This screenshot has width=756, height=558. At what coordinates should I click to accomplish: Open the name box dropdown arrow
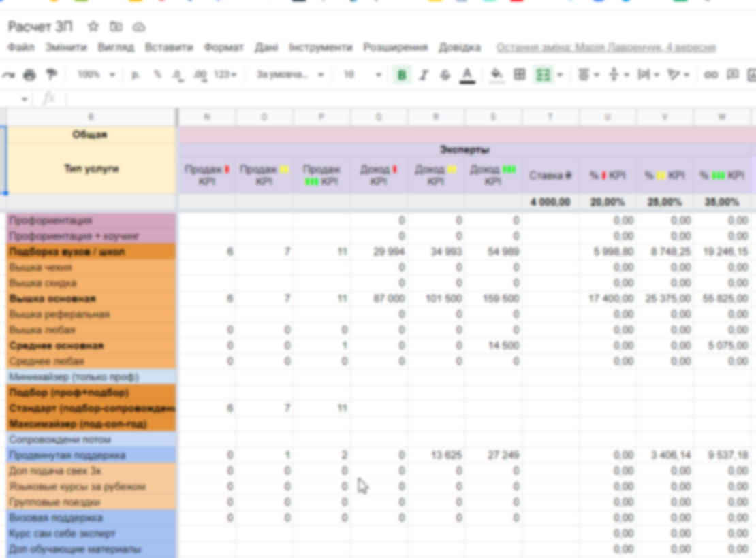pyautogui.click(x=24, y=99)
